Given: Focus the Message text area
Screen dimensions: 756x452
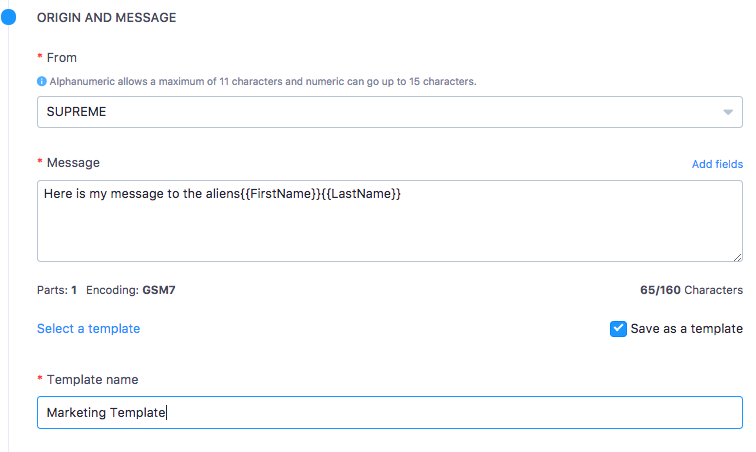Looking at the screenshot, I should tap(390, 221).
